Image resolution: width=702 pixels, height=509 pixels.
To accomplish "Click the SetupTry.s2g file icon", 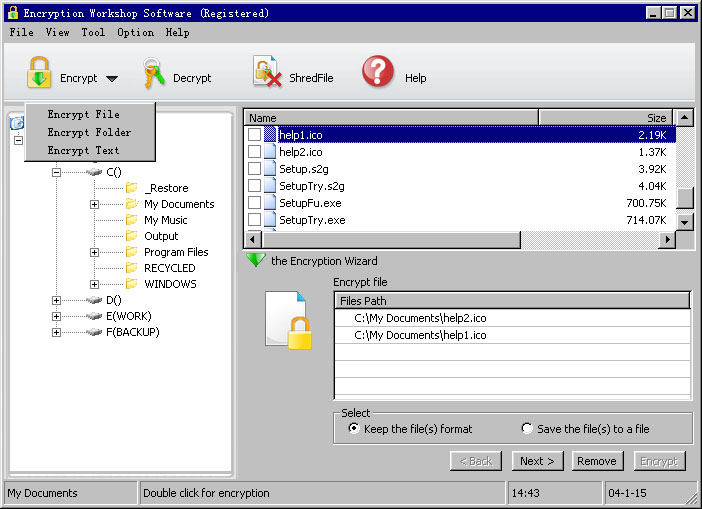I will (270, 186).
